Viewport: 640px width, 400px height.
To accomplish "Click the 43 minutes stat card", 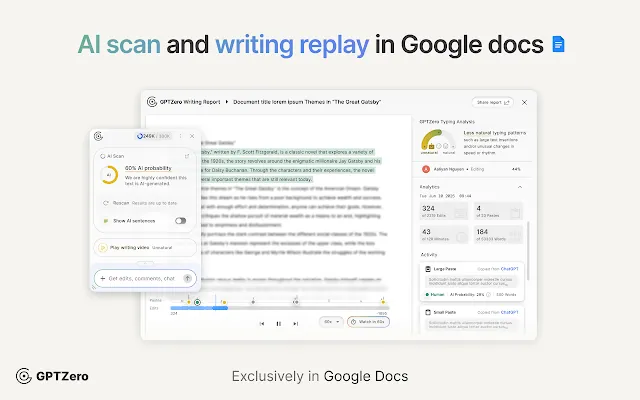I will (444, 235).
